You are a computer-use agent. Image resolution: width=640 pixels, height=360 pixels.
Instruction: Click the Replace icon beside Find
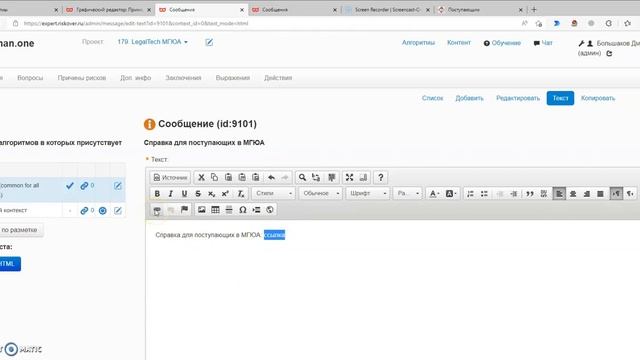pos(316,178)
